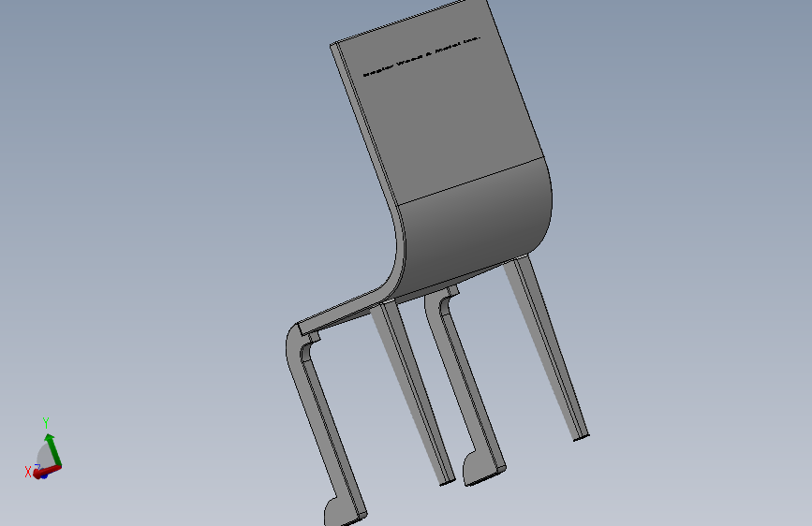Click the red X axis arrow of the triad
The height and width of the screenshot is (526, 812).
click(47, 472)
